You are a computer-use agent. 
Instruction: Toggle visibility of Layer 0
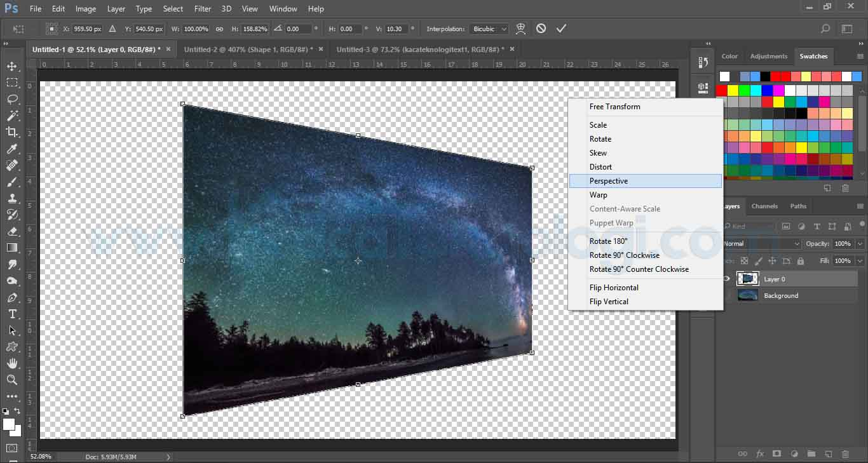[727, 278]
